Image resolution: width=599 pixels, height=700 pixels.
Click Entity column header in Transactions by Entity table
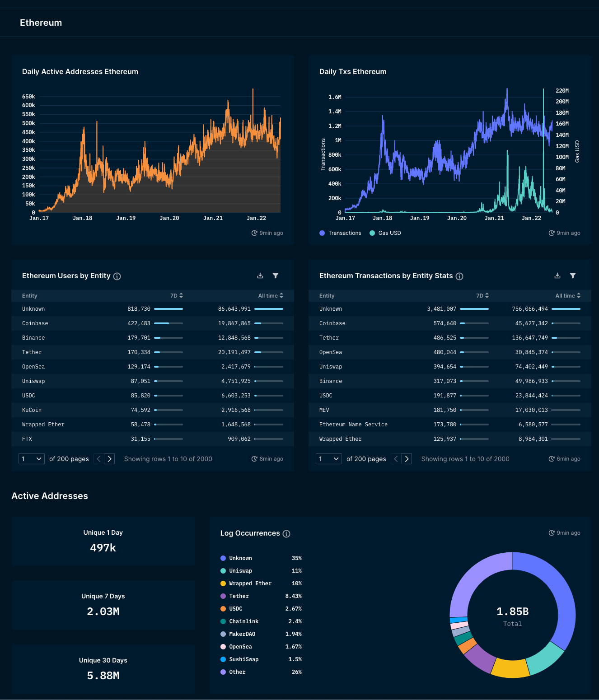point(327,296)
